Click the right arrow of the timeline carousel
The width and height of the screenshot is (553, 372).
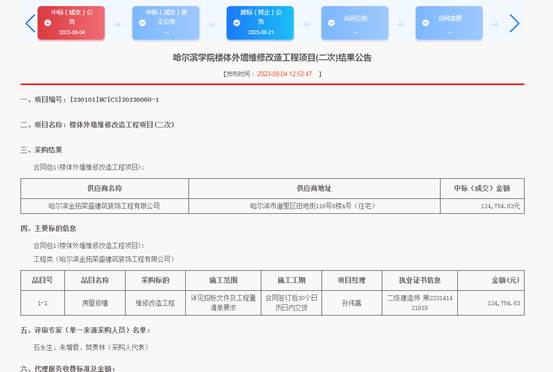click(x=515, y=23)
